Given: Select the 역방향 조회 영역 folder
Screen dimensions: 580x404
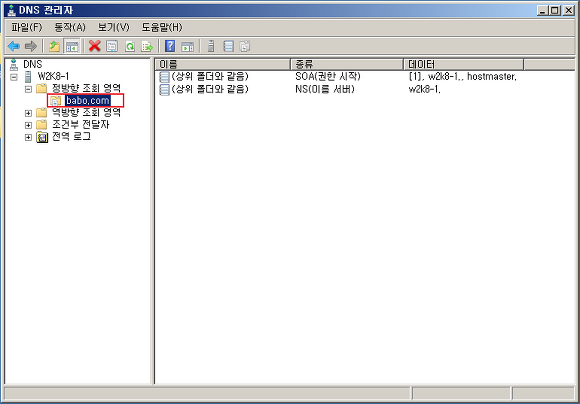Looking at the screenshot, I should [86, 112].
